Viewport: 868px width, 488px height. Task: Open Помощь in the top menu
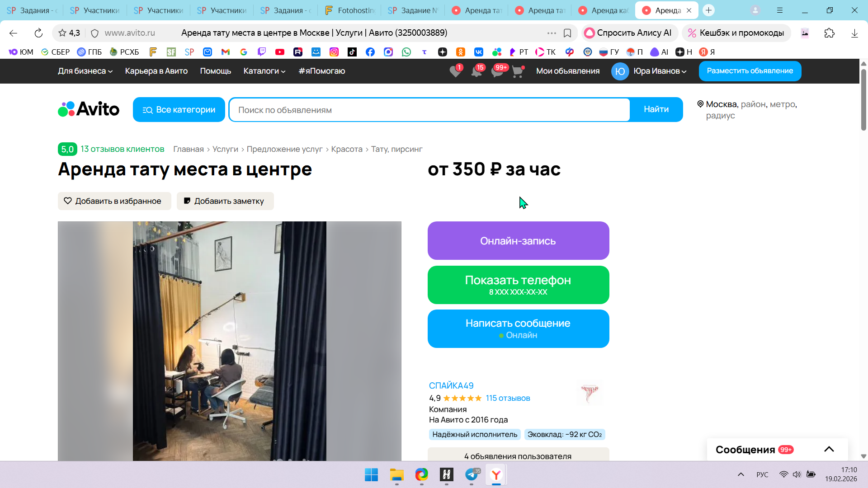coord(216,71)
